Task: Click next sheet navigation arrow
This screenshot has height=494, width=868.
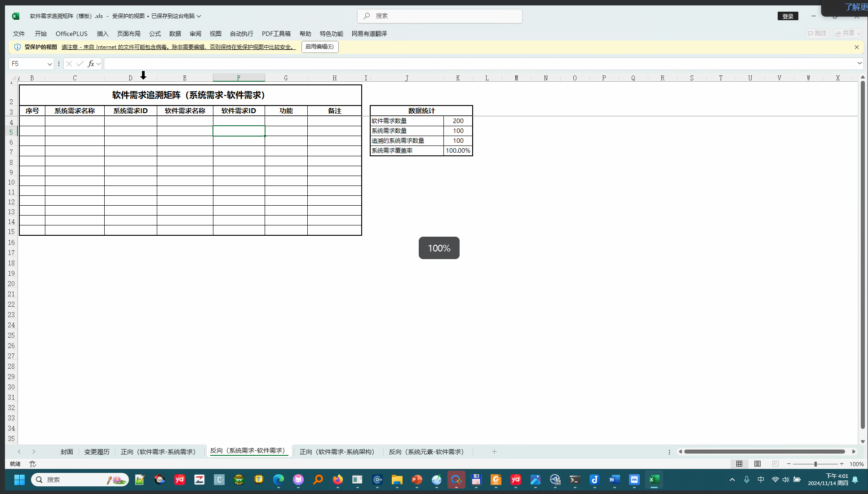Action: coord(34,452)
